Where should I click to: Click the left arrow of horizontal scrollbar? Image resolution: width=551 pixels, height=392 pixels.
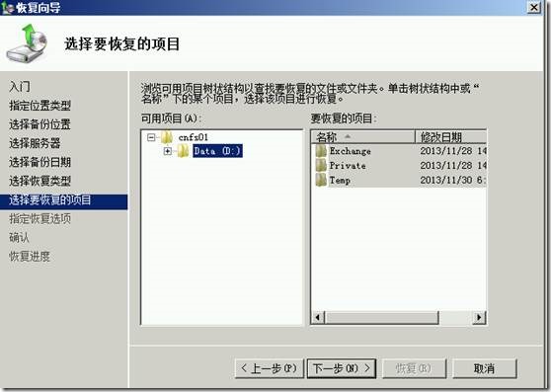(x=318, y=318)
